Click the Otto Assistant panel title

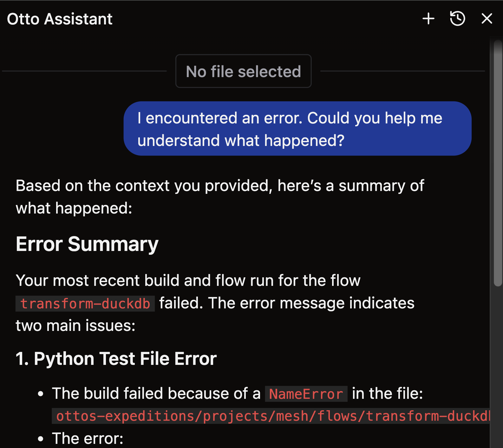pyautogui.click(x=60, y=19)
